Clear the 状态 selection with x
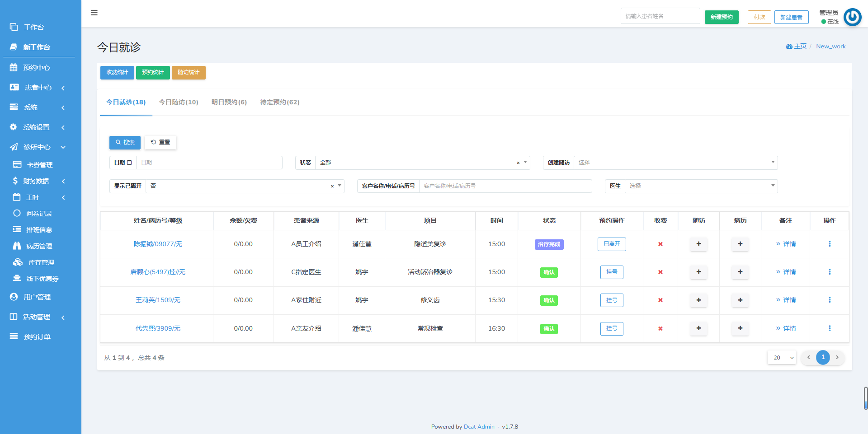 pos(518,163)
